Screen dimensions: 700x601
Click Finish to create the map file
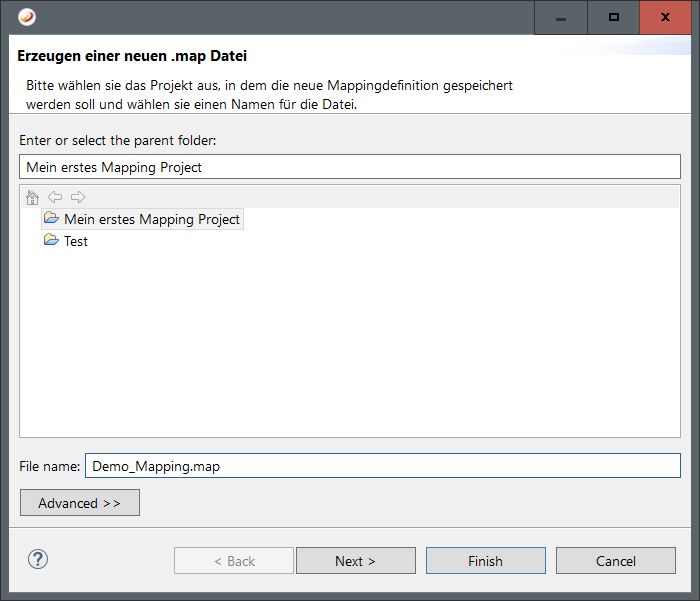click(x=485, y=561)
